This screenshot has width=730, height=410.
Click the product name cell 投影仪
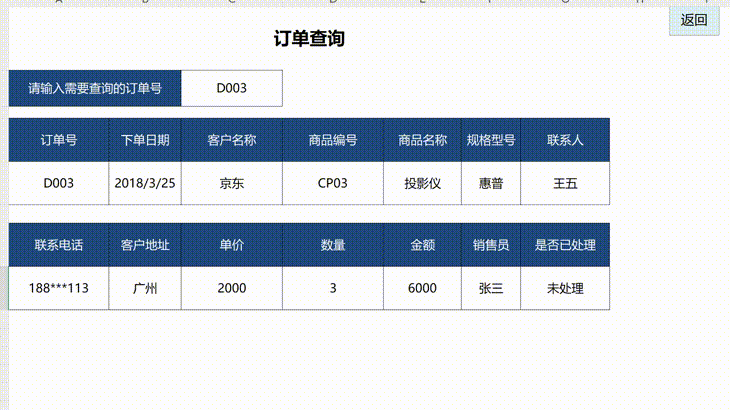pos(422,183)
